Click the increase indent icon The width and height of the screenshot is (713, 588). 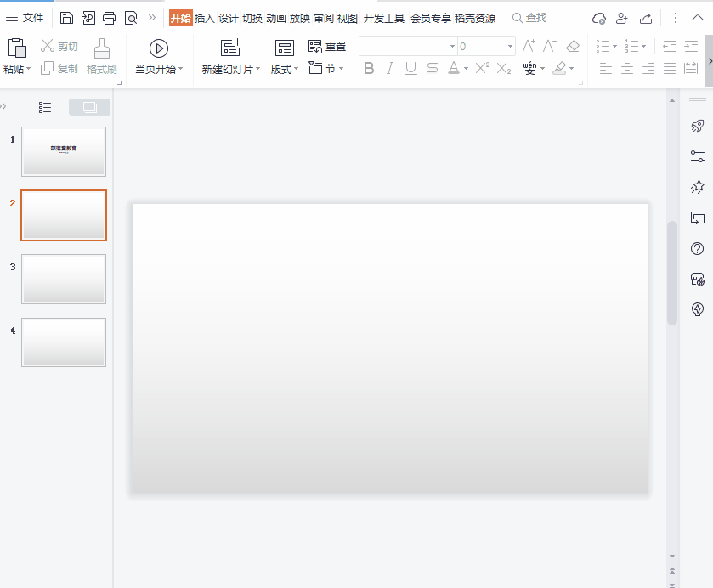[x=691, y=46]
